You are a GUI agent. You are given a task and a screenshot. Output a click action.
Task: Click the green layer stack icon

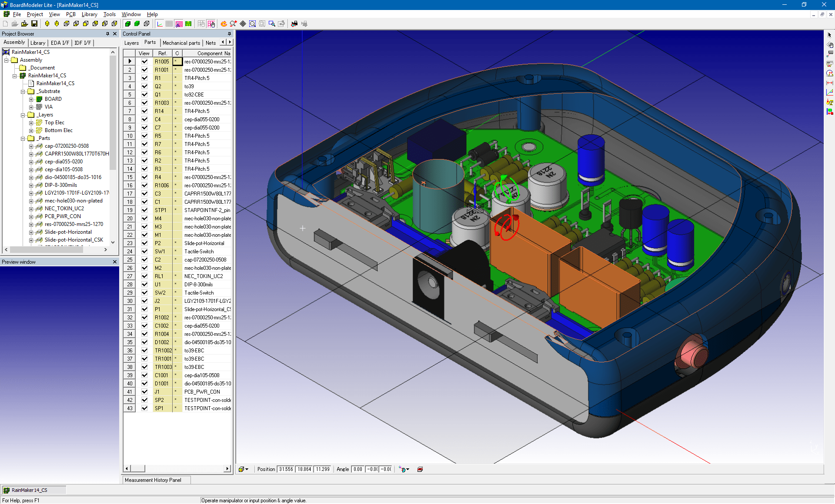coord(188,24)
